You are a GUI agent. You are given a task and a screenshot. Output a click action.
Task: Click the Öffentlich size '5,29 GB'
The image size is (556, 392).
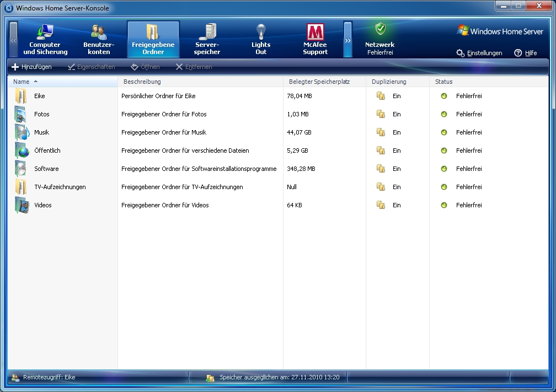coord(297,151)
